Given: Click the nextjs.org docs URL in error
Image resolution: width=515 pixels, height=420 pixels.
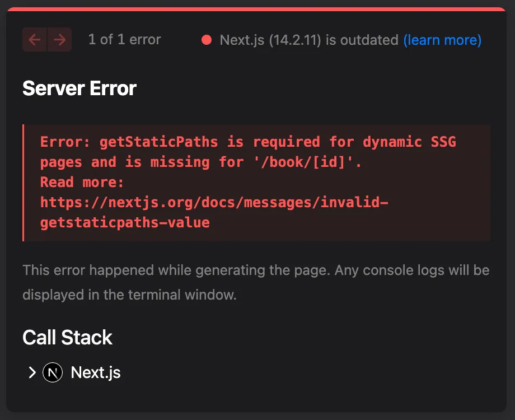Looking at the screenshot, I should click(214, 202).
